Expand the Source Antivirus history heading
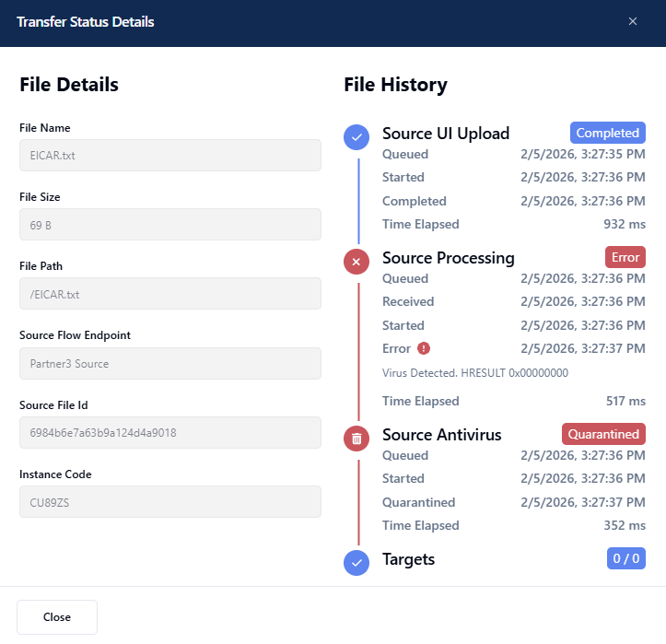Viewport: 666px width, 644px height. point(441,435)
